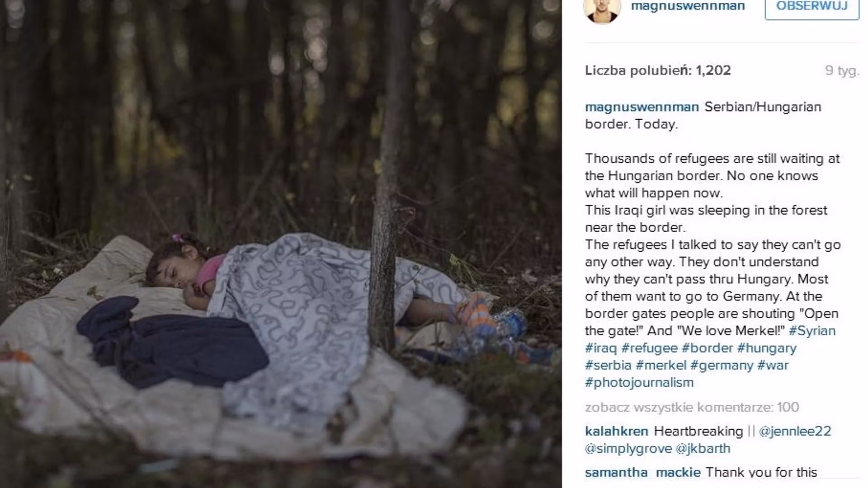Open the #serbia hashtag
This screenshot has height=488, width=868.
coord(608,365)
